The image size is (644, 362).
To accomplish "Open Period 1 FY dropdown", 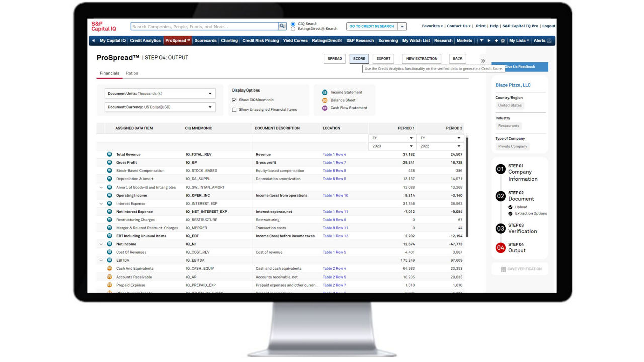I will pyautogui.click(x=392, y=138).
